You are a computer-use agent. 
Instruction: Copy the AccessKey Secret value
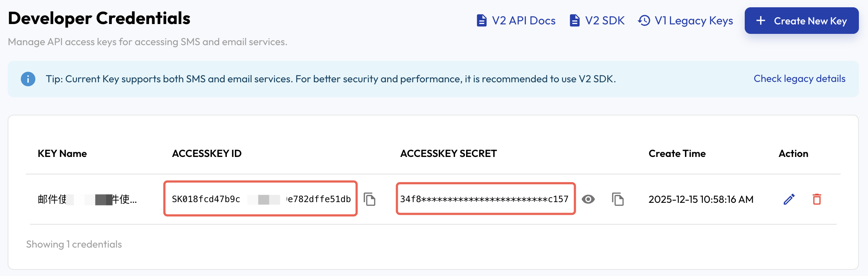click(617, 199)
